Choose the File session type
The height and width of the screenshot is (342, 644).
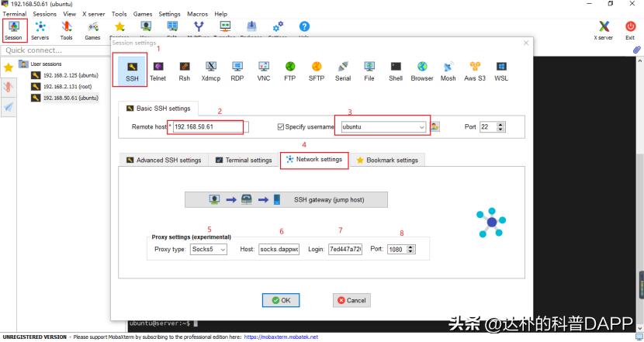369,71
